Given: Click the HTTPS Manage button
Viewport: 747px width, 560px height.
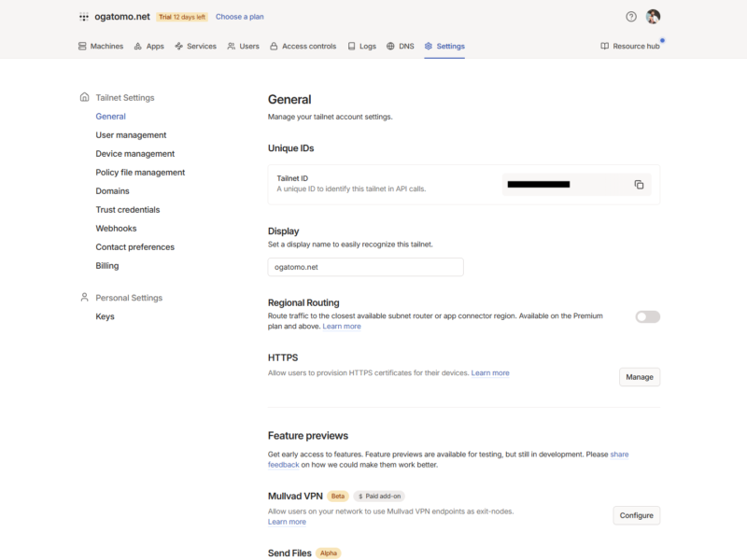Looking at the screenshot, I should pos(640,377).
